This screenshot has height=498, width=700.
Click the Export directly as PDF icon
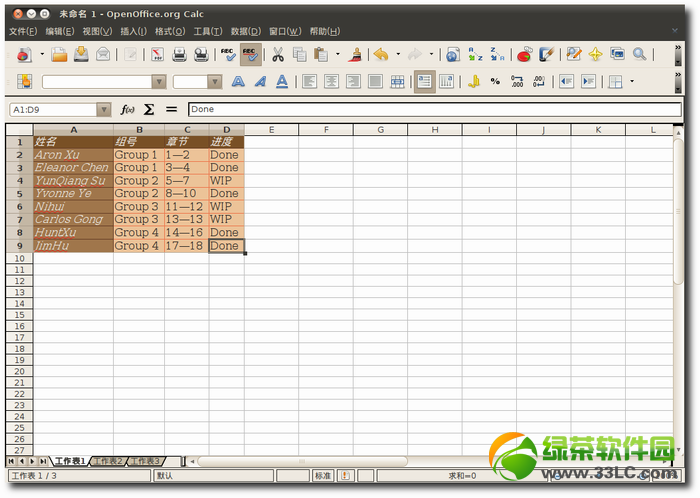click(157, 54)
